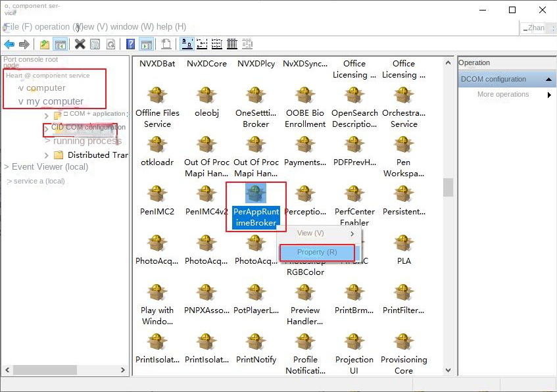Collapse the DCOM configuration operation section
557x392 pixels.
(549, 80)
